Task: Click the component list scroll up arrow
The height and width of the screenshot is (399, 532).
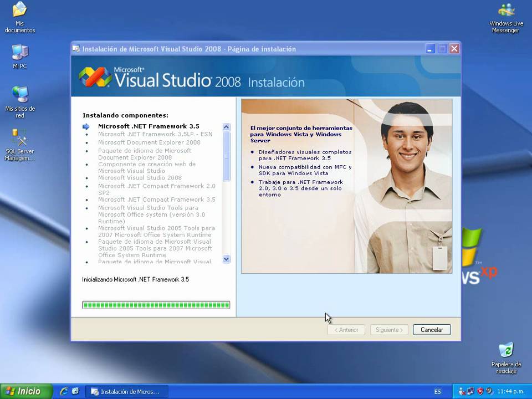Action: 226,127
